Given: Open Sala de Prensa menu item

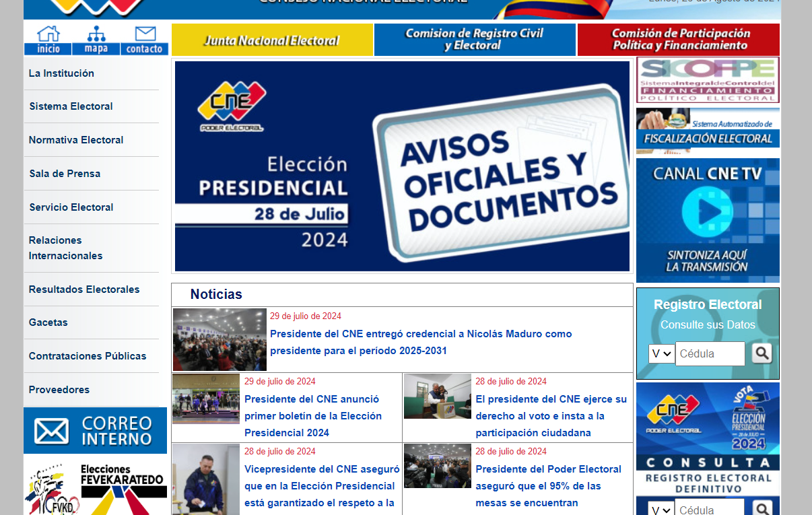Looking at the screenshot, I should (x=65, y=174).
